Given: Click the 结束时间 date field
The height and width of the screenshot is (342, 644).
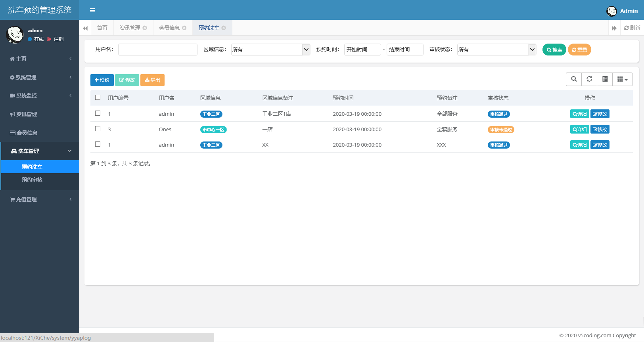Looking at the screenshot, I should point(405,50).
